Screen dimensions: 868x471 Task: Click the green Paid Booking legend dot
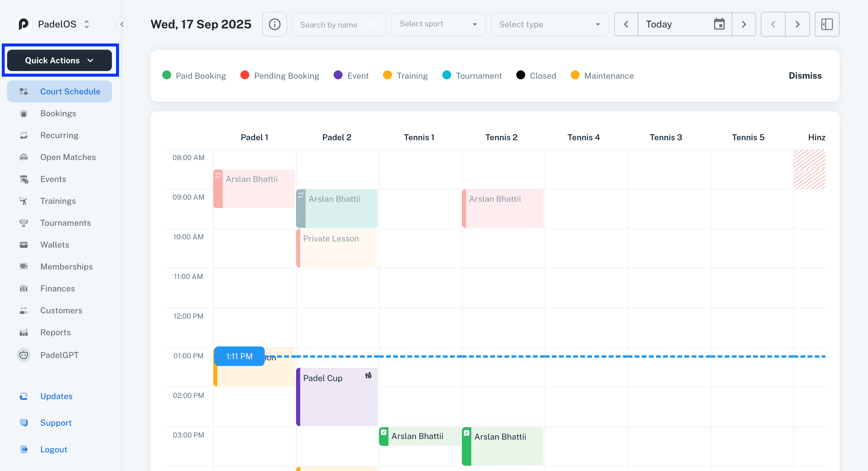click(x=166, y=75)
